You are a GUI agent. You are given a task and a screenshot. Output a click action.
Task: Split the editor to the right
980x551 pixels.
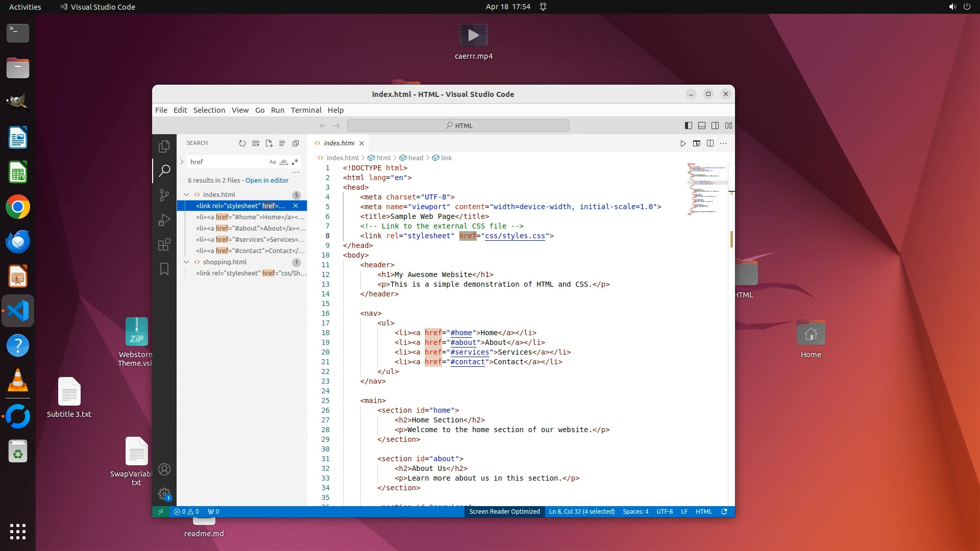tap(710, 143)
